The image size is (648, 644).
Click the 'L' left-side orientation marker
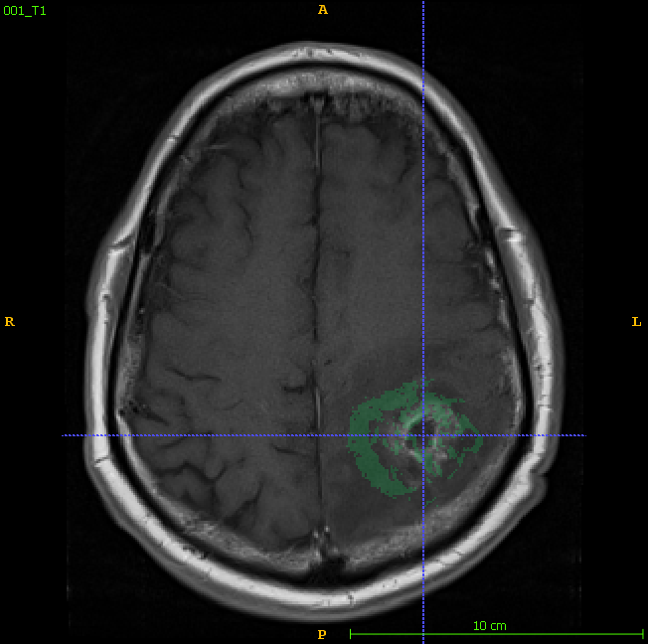pos(636,321)
